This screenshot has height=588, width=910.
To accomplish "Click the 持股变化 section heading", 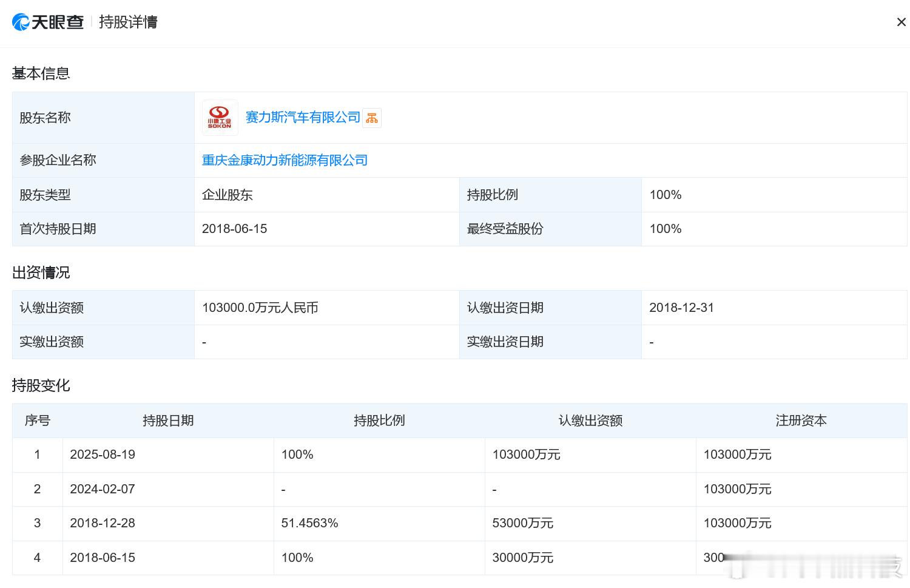I will click(41, 385).
